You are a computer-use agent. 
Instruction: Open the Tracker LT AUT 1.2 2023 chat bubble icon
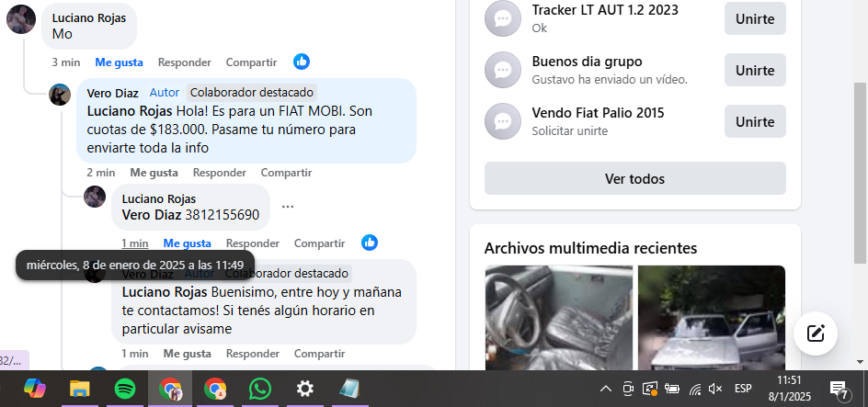[503, 18]
